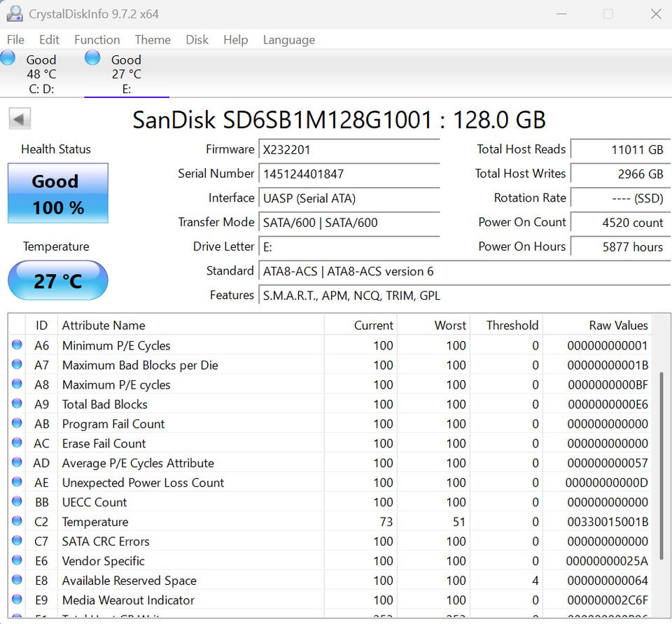Click status dot for Unexpected Power Loss Count
Image resolution: width=672 pixels, height=624 pixels.
click(x=17, y=482)
